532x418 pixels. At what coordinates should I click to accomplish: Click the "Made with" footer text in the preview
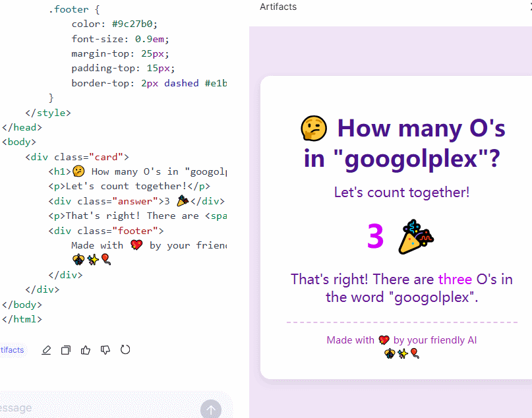point(350,340)
